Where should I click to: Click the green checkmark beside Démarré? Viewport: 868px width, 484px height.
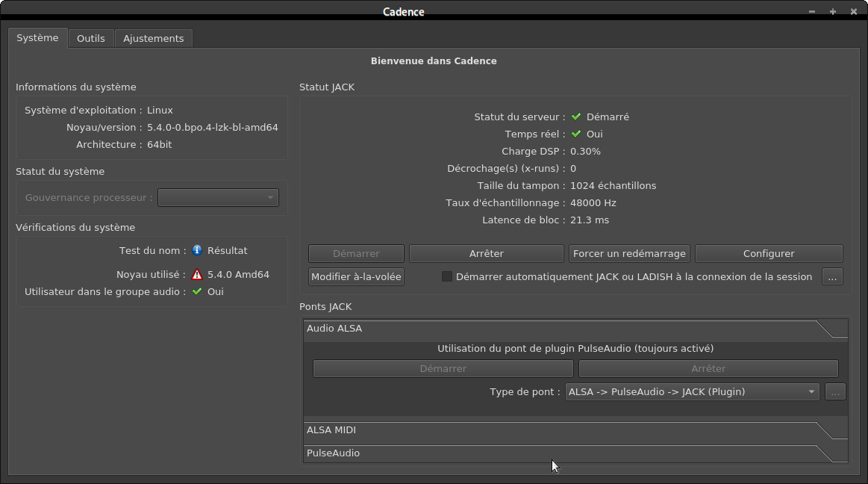(576, 117)
